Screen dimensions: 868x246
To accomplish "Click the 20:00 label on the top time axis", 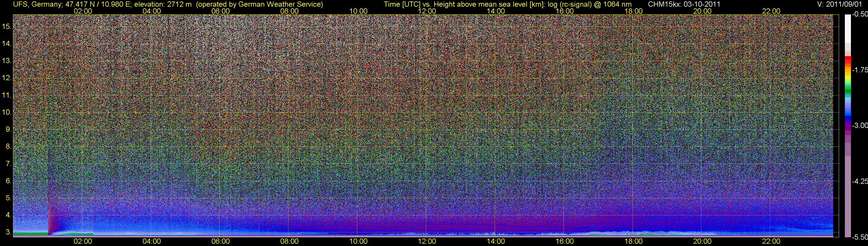I will pos(702,11).
